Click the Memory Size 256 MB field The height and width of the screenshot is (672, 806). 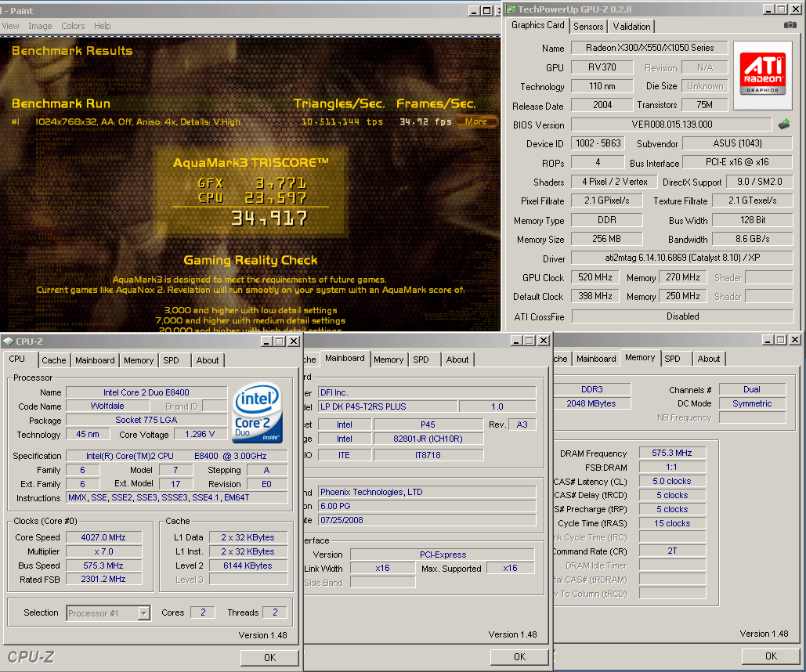[606, 239]
